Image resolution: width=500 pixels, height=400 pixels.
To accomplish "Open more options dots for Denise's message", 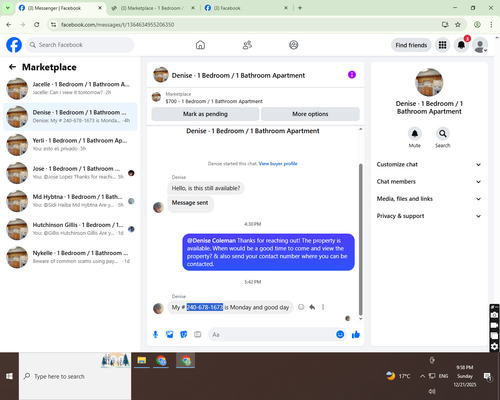I will 323,307.
